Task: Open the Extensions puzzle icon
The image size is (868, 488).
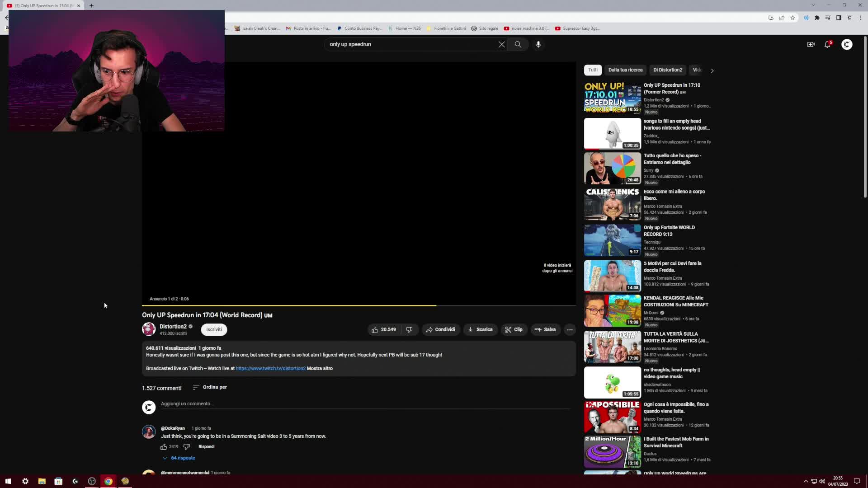Action: [x=817, y=18]
